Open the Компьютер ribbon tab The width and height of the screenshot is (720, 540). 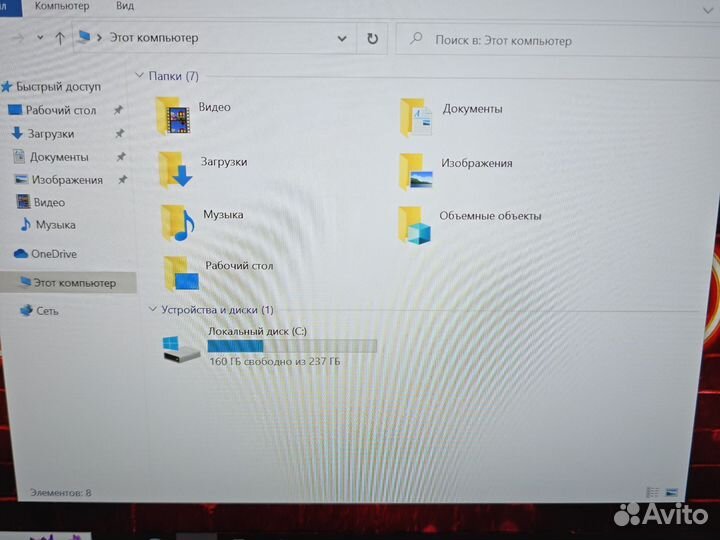coord(62,6)
